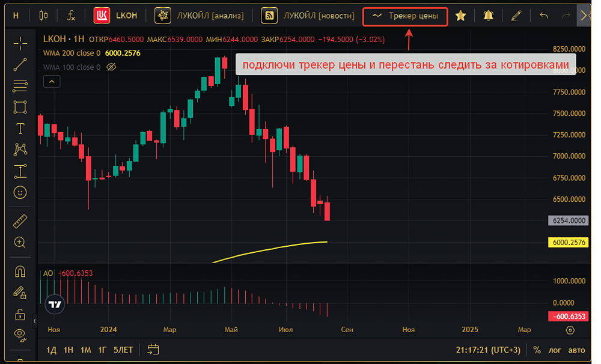This screenshot has width=601, height=364.
Task: Open the ЛУКОЙЛ [новости] tab
Action: pos(308,16)
